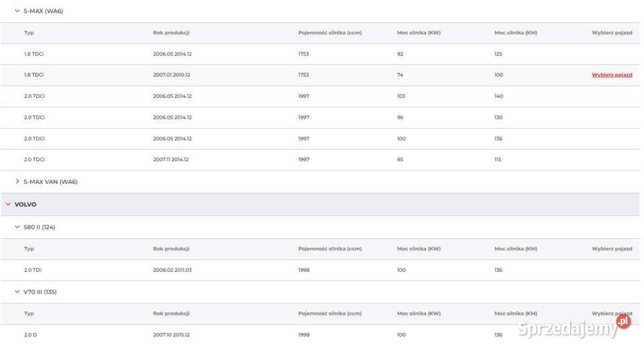This screenshot has height=351, width=644.
Task: Click power value '96' KW
Action: [x=400, y=117]
